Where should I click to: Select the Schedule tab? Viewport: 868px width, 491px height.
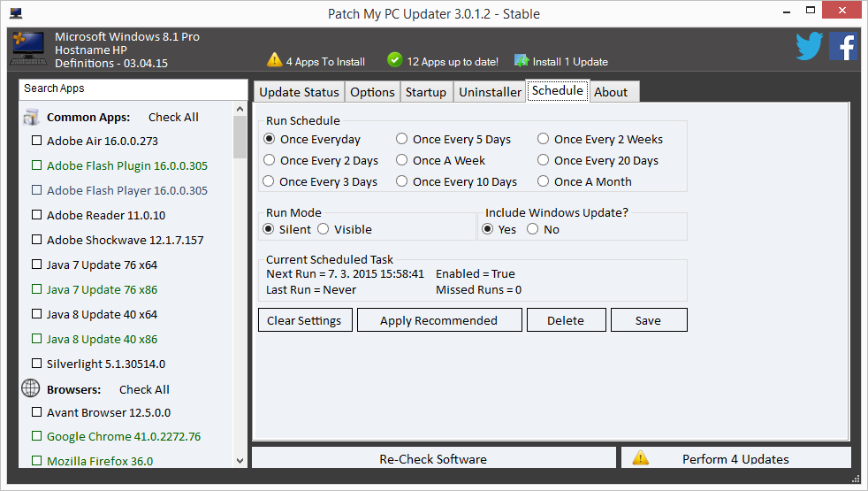coord(558,90)
